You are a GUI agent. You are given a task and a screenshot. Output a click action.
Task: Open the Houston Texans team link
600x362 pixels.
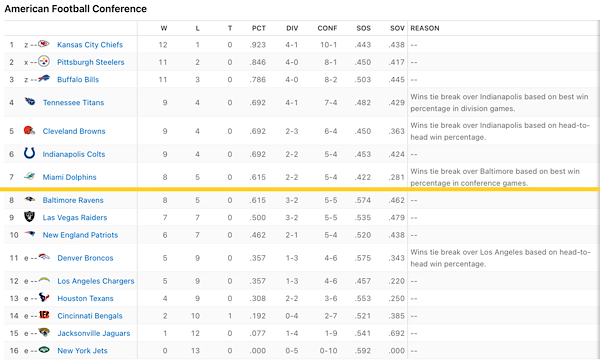tap(85, 298)
